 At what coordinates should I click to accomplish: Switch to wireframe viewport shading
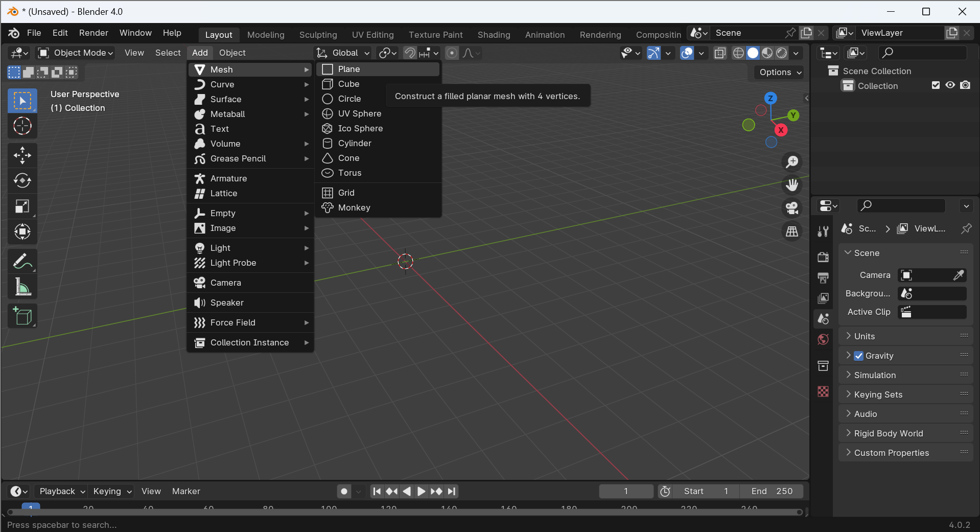[x=738, y=53]
